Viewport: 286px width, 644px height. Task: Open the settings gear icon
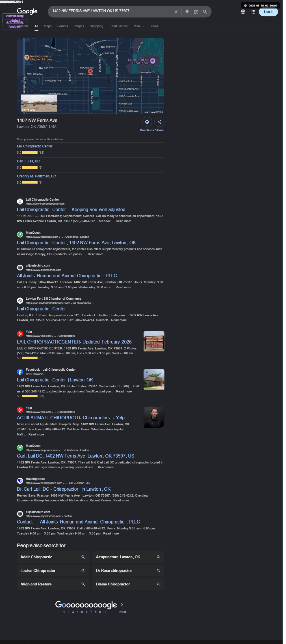click(x=243, y=12)
